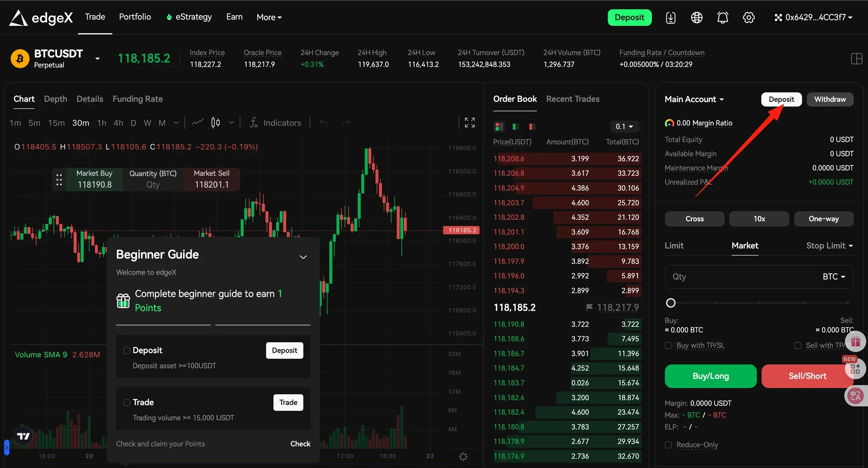This screenshot has width=868, height=468.
Task: Toggle Cross margin mode
Action: pyautogui.click(x=694, y=219)
